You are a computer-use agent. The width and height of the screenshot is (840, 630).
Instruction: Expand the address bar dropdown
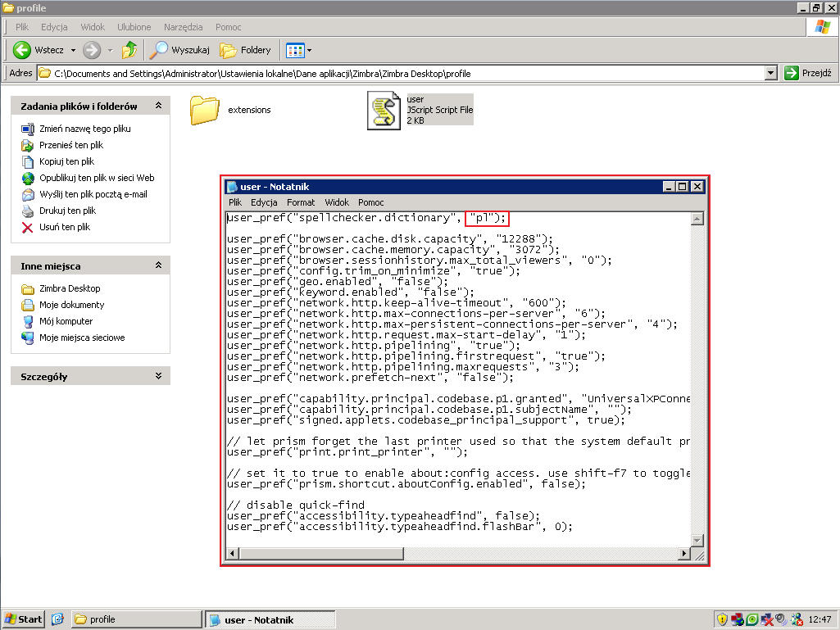[770, 73]
